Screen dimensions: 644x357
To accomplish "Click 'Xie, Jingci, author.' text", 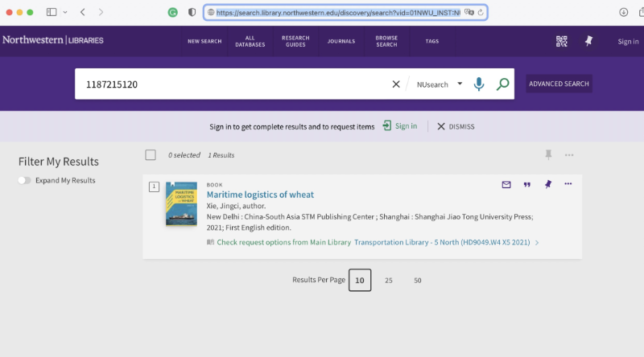I will coord(236,206).
